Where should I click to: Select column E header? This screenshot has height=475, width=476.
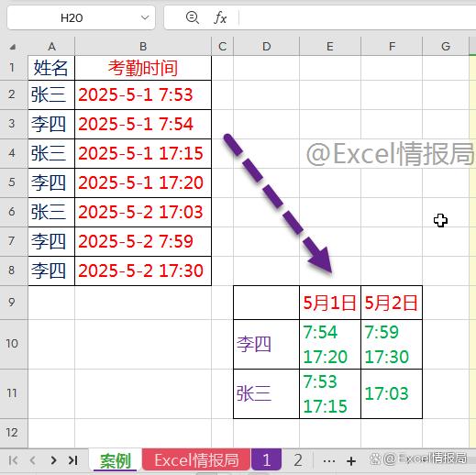pos(330,47)
